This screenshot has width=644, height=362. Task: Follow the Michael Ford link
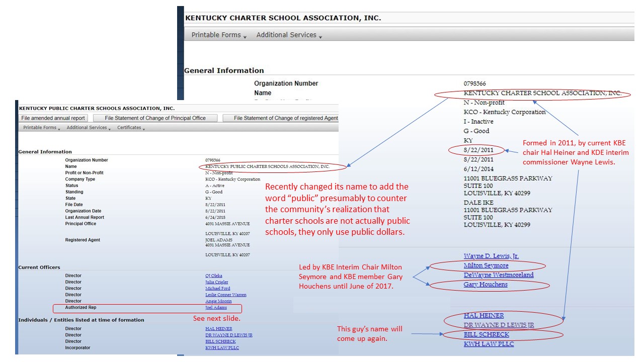(218, 289)
